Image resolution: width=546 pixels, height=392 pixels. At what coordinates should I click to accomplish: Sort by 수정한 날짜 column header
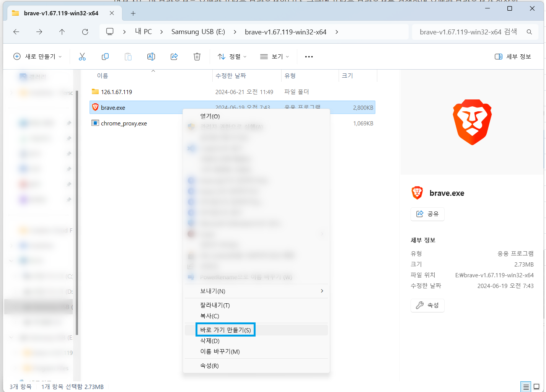point(247,76)
